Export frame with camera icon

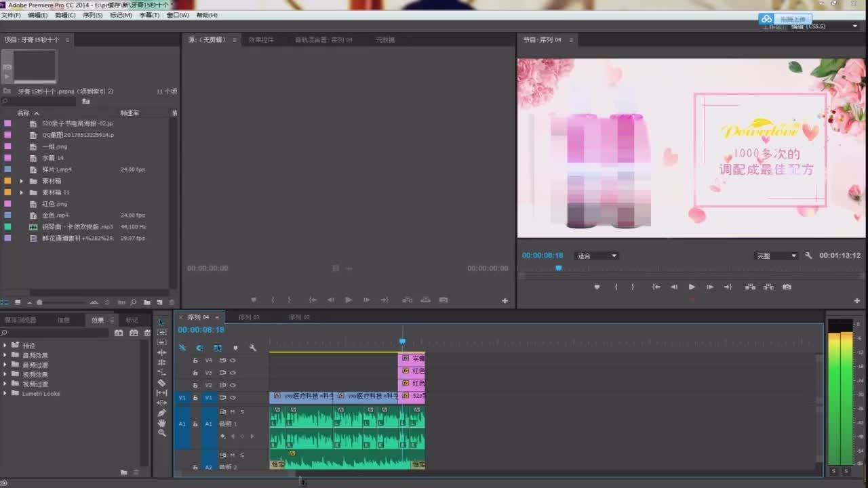(x=787, y=287)
